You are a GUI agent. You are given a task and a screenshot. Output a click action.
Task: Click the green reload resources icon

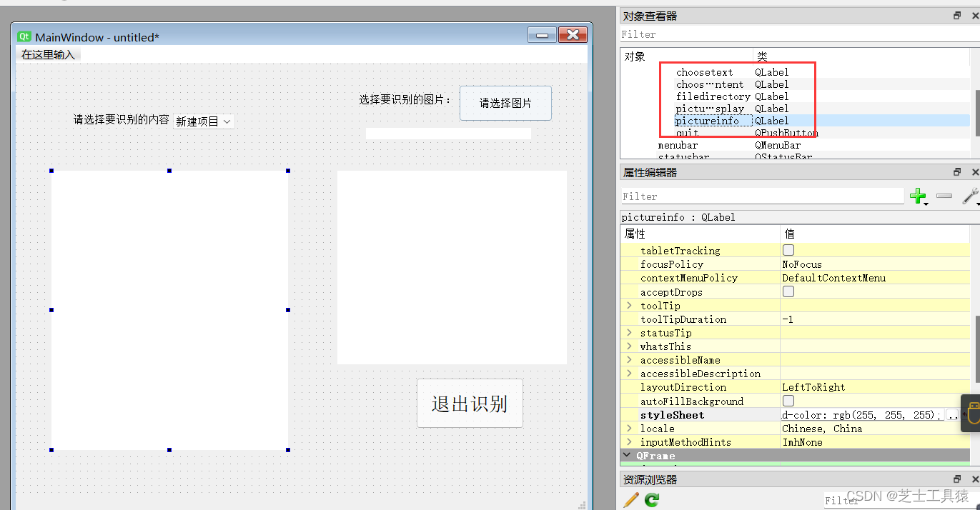point(651,500)
